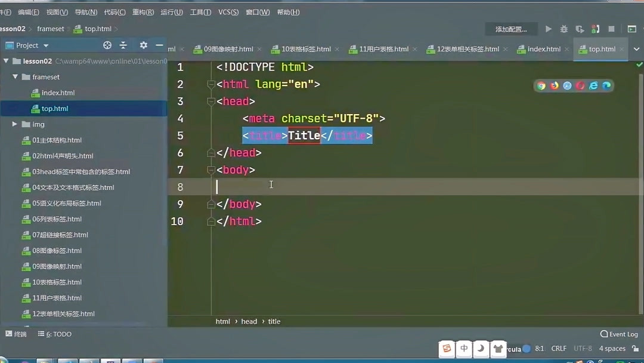The width and height of the screenshot is (644, 363).
Task: Open top.html in Chrome via the browser icon
Action: (541, 85)
